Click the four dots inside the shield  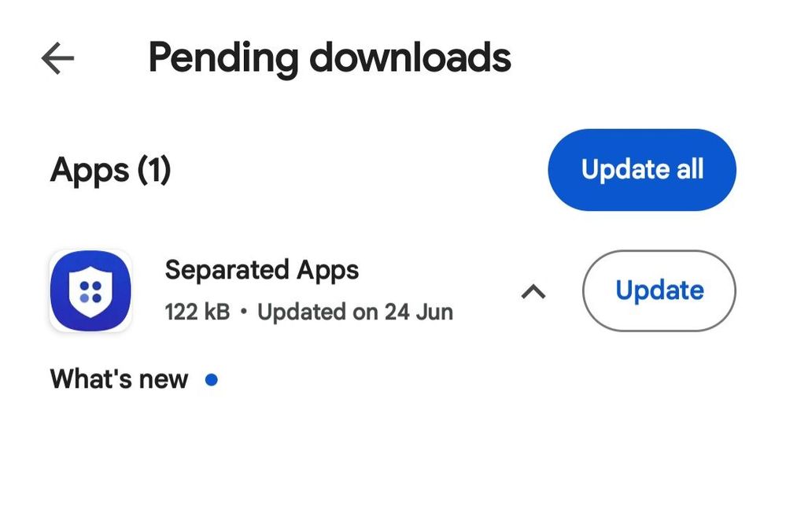(x=90, y=292)
